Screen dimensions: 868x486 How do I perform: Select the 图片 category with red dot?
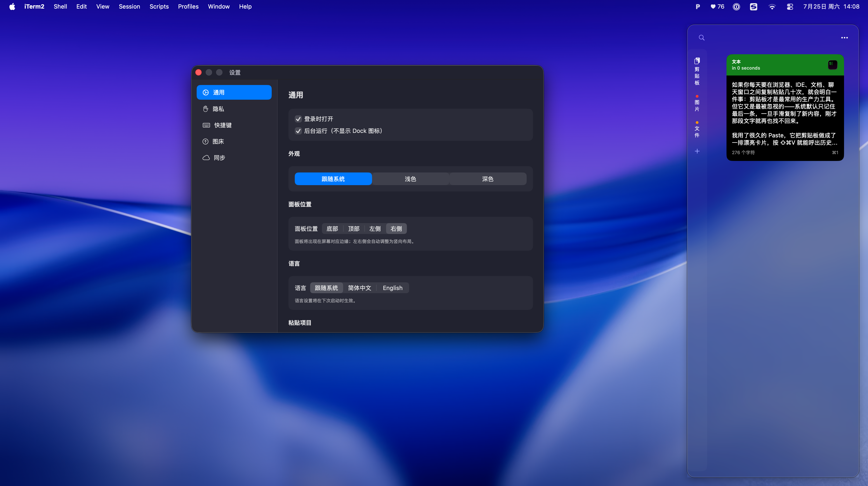tap(697, 104)
